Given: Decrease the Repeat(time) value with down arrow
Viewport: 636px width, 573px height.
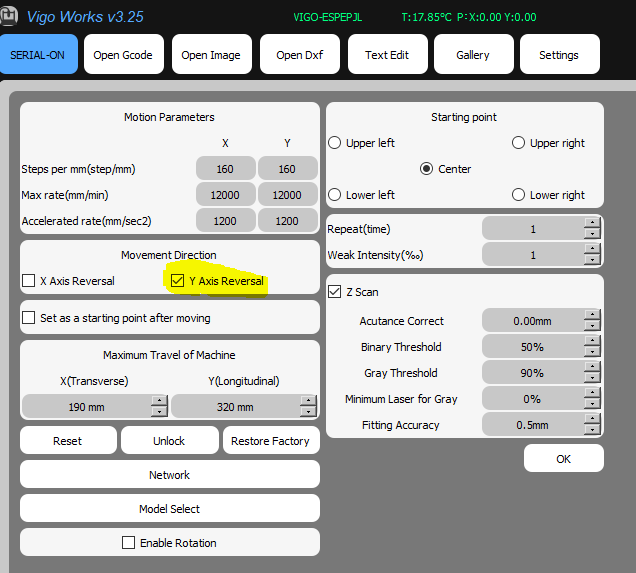Looking at the screenshot, I should coord(592,234).
